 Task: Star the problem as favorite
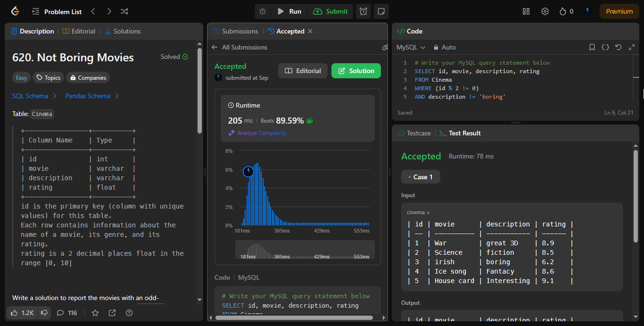(x=95, y=313)
